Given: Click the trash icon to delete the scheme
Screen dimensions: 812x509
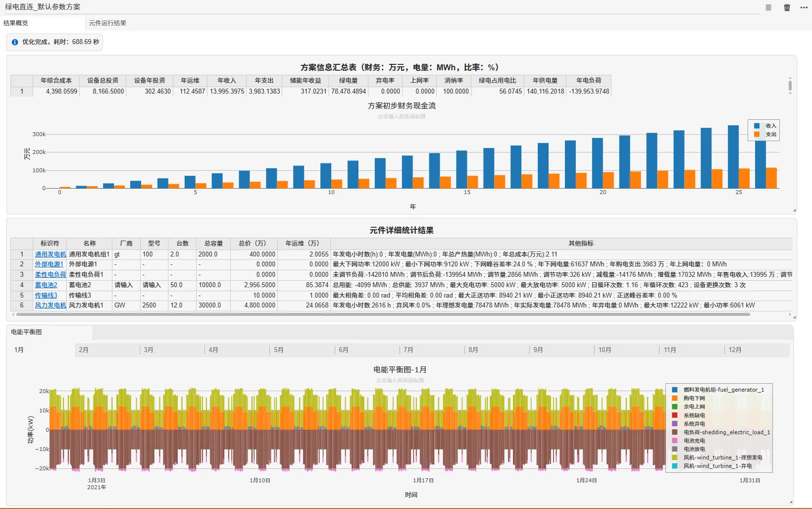Looking at the screenshot, I should (x=787, y=7).
